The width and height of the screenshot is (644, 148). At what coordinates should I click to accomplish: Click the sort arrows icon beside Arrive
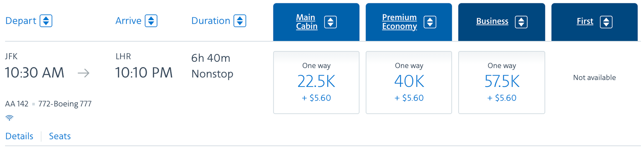tap(151, 21)
